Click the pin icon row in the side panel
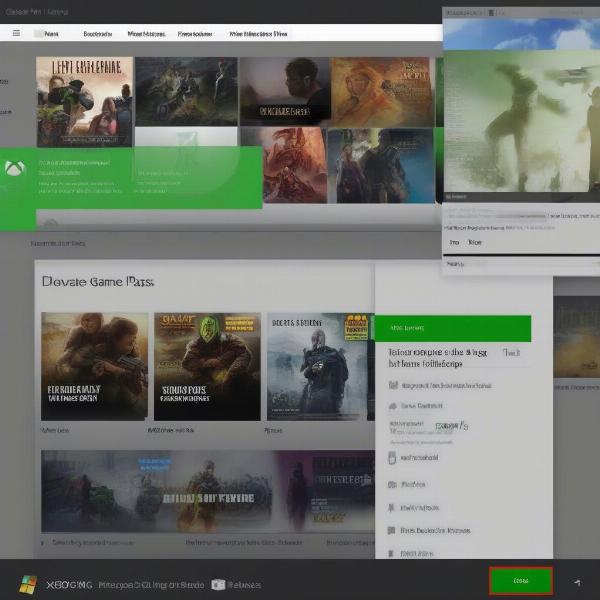 click(x=413, y=508)
